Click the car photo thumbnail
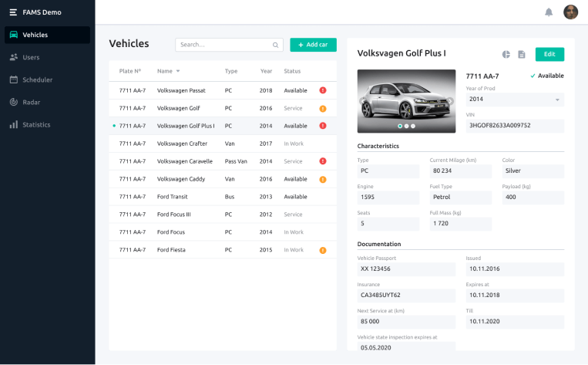 coord(406,101)
